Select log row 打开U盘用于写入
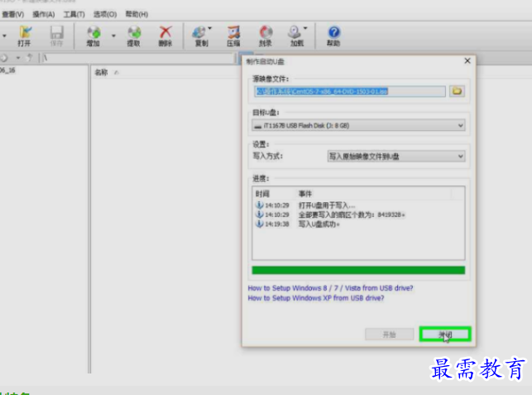Viewport: 532px width, 395px height. coord(327,205)
